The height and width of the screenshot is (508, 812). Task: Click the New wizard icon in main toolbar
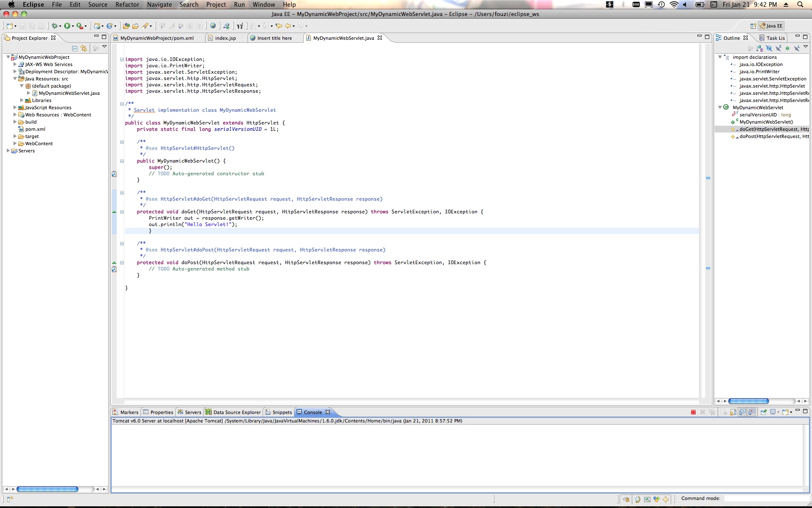click(x=10, y=26)
